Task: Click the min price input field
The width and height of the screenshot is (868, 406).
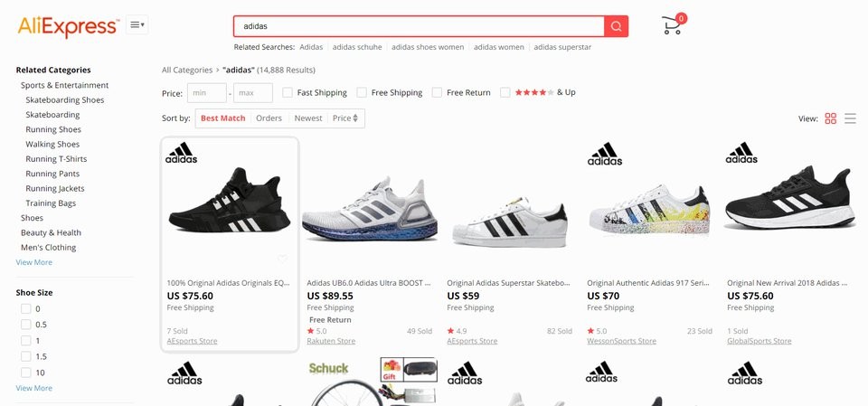Action: (x=206, y=93)
